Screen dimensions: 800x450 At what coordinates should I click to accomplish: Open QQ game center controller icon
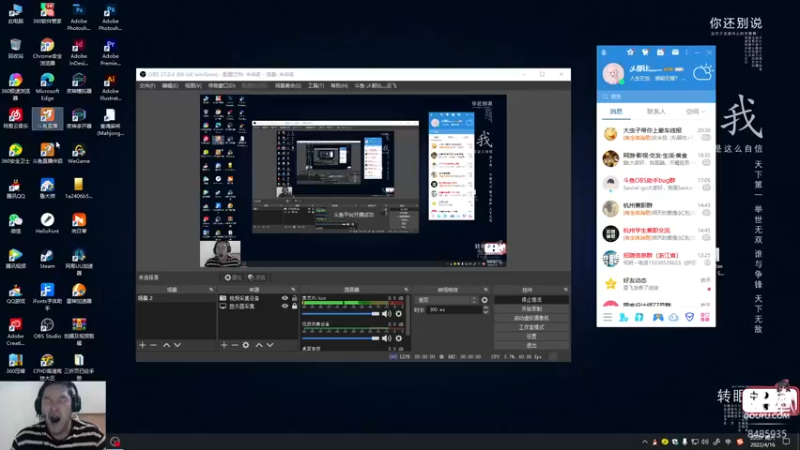658,317
